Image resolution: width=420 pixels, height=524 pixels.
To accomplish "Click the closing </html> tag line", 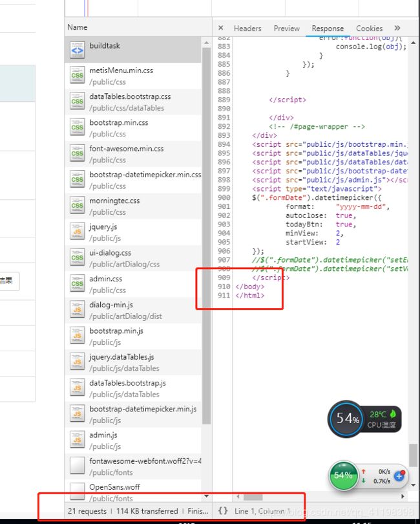I will point(249,296).
